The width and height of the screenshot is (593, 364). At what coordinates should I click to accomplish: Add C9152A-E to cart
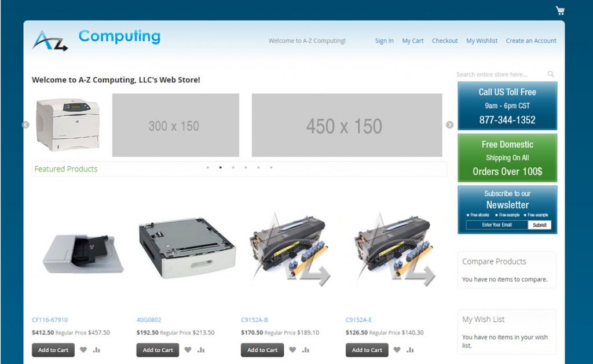pyautogui.click(x=367, y=350)
